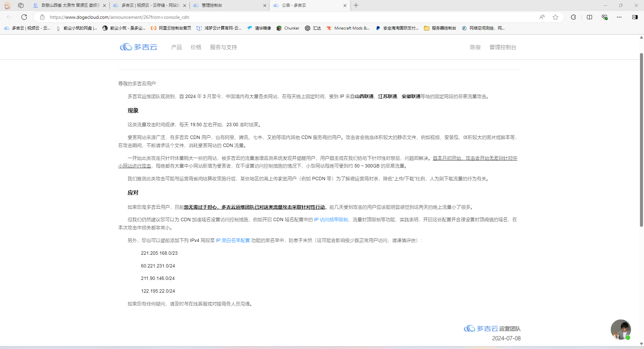644x349 pixels.
Task: Open new tab with plus button
Action: [356, 5]
